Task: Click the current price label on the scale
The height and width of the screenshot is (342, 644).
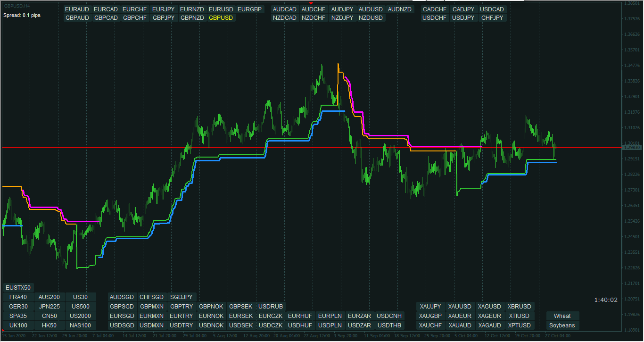Action: (632, 148)
